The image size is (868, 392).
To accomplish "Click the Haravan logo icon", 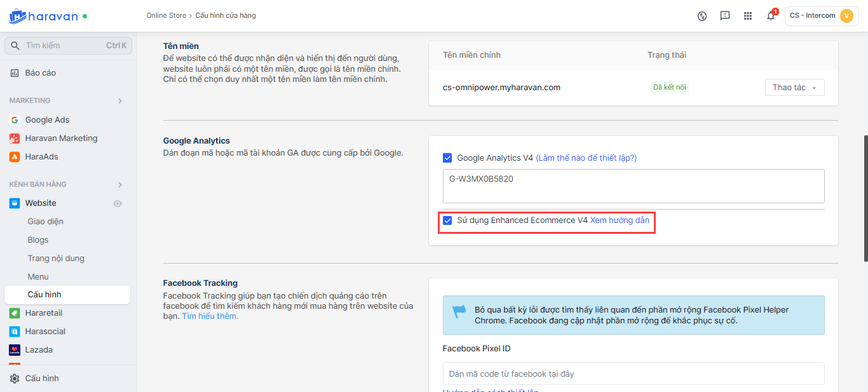I will point(18,16).
